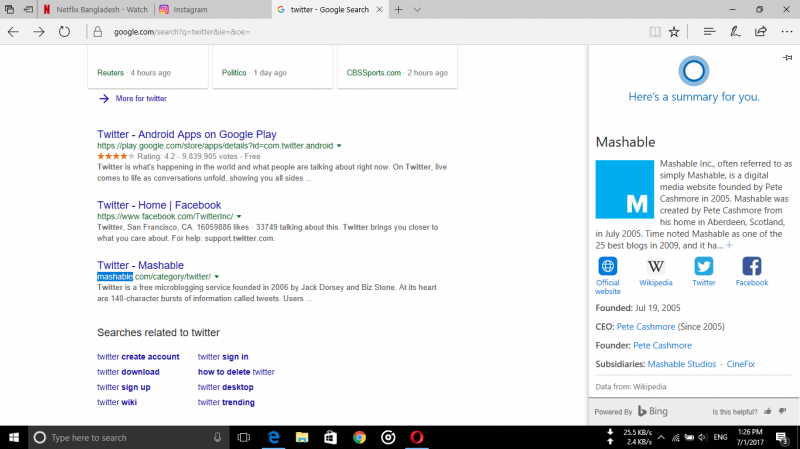Expand play.google.com result dropdown arrow
This screenshot has width=800, height=449.
(x=339, y=146)
